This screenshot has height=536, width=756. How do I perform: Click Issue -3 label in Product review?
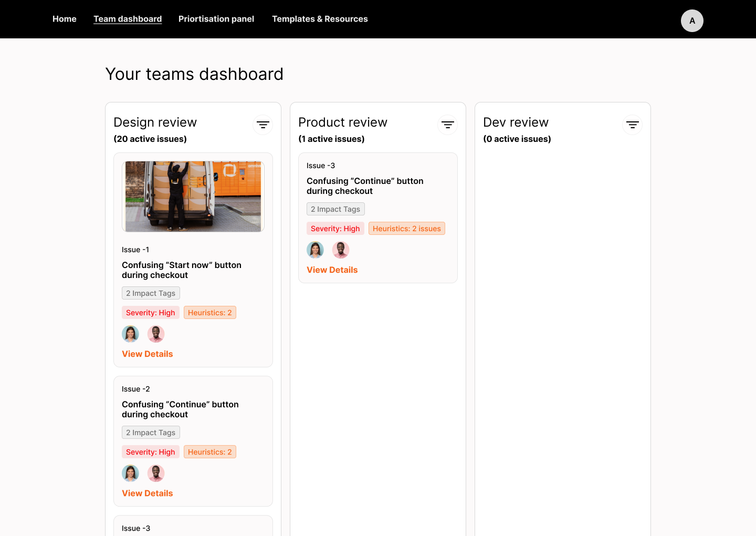321,166
